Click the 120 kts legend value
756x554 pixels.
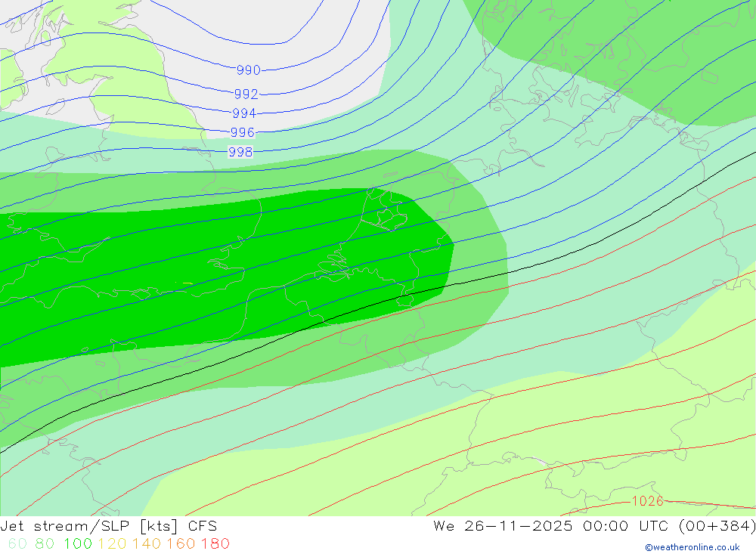click(x=112, y=544)
